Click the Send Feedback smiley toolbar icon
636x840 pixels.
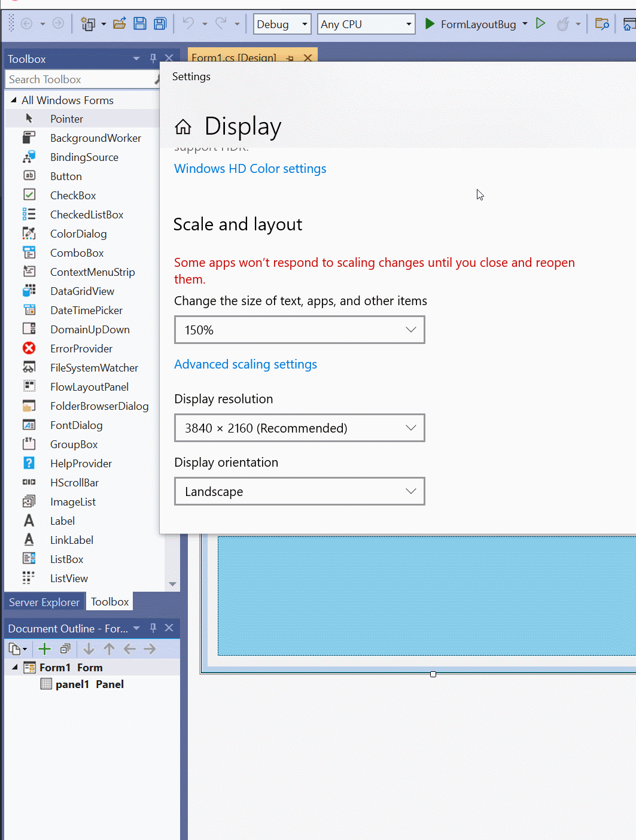tap(562, 24)
